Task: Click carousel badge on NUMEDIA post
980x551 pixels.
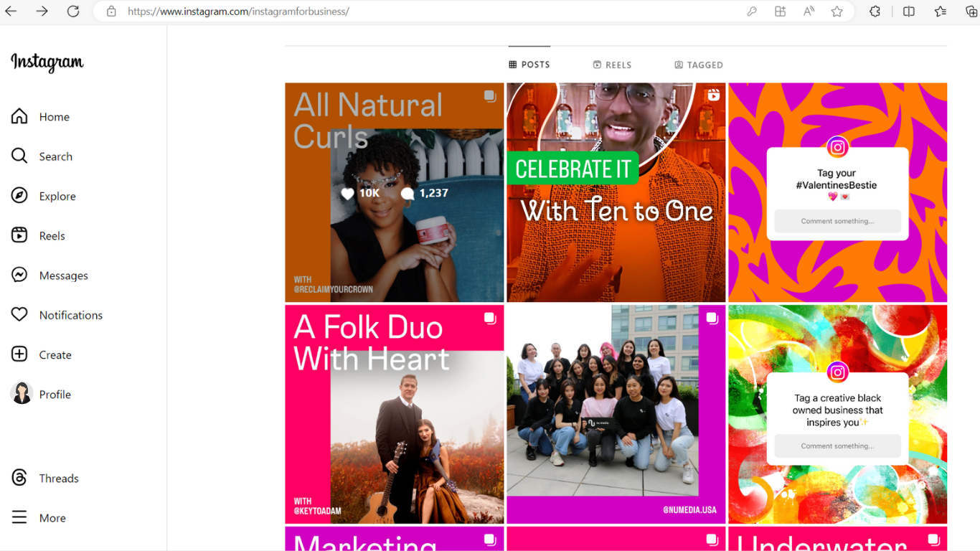Action: 712,318
